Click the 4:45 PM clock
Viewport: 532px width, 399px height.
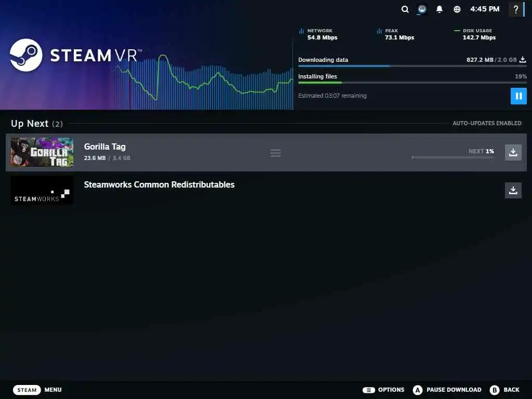click(x=485, y=9)
